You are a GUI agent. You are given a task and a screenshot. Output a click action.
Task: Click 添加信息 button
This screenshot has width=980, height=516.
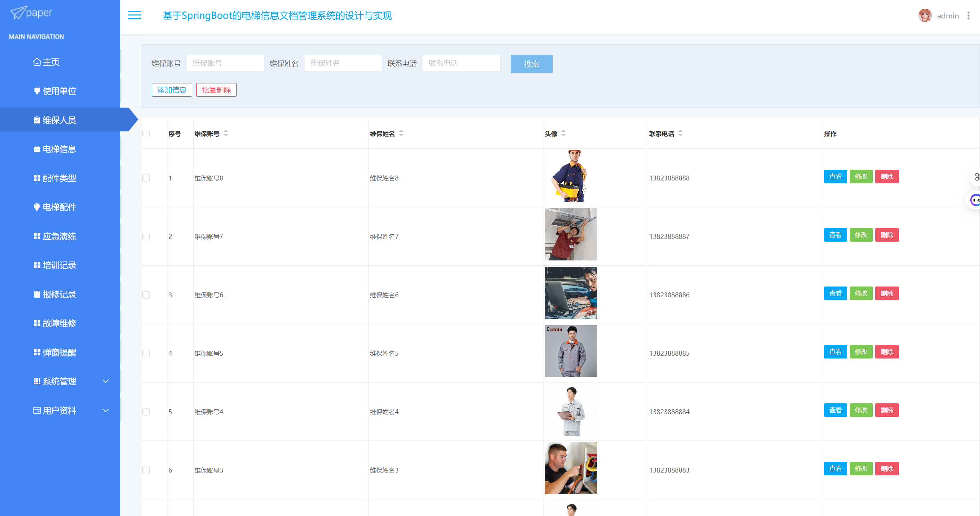click(172, 90)
